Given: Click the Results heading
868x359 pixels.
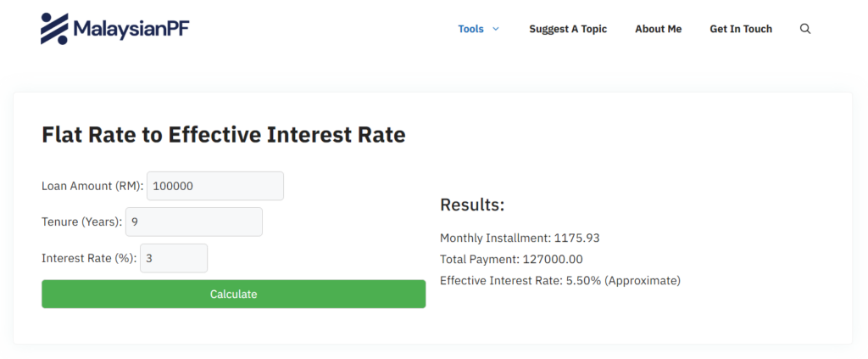Looking at the screenshot, I should point(472,205).
